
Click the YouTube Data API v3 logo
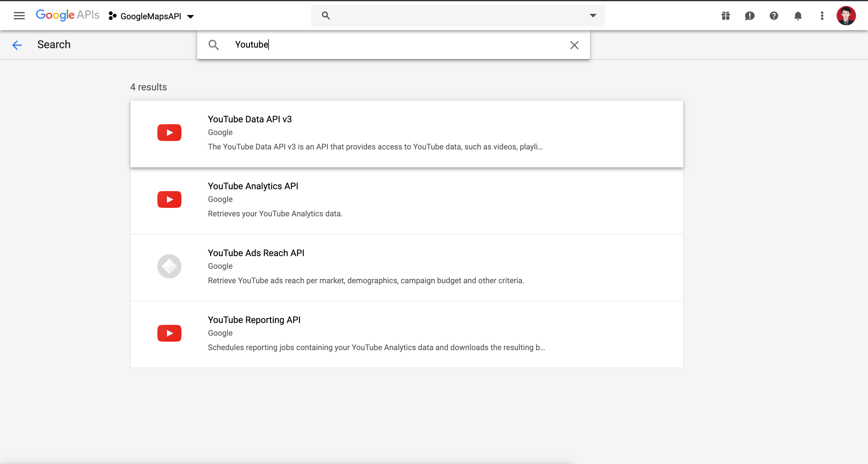tap(169, 133)
